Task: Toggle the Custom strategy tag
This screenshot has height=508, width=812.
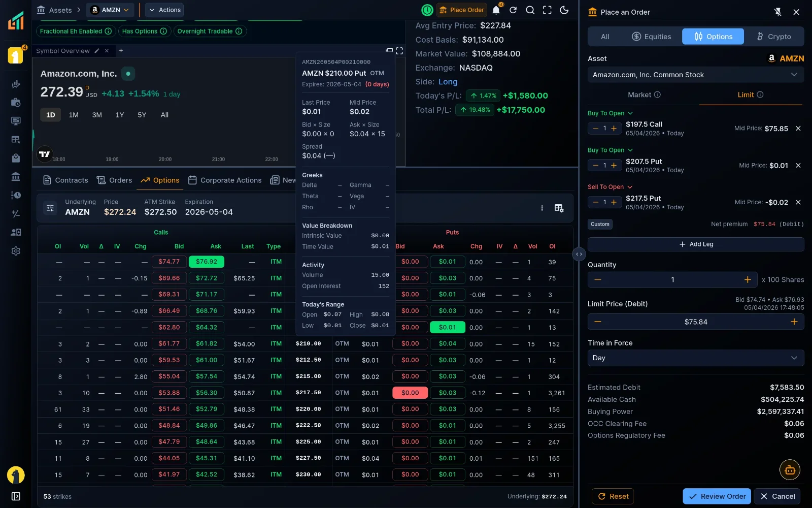Action: pos(600,224)
